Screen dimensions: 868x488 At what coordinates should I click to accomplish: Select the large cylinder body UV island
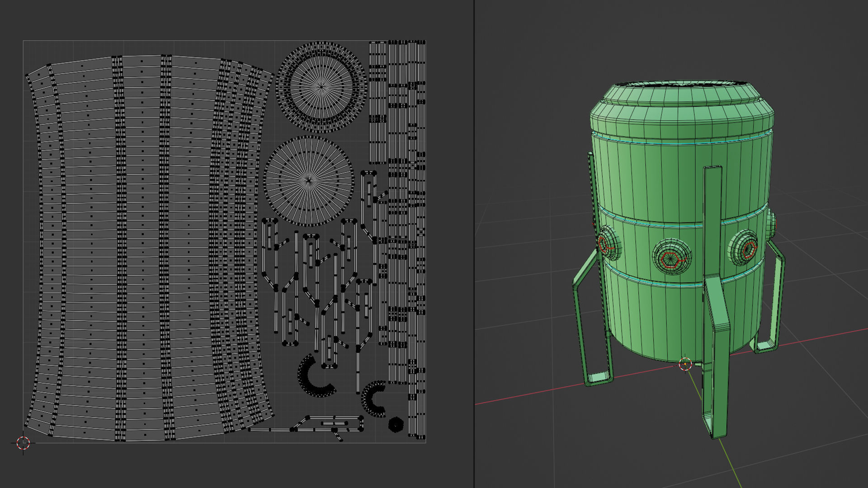coord(149,248)
